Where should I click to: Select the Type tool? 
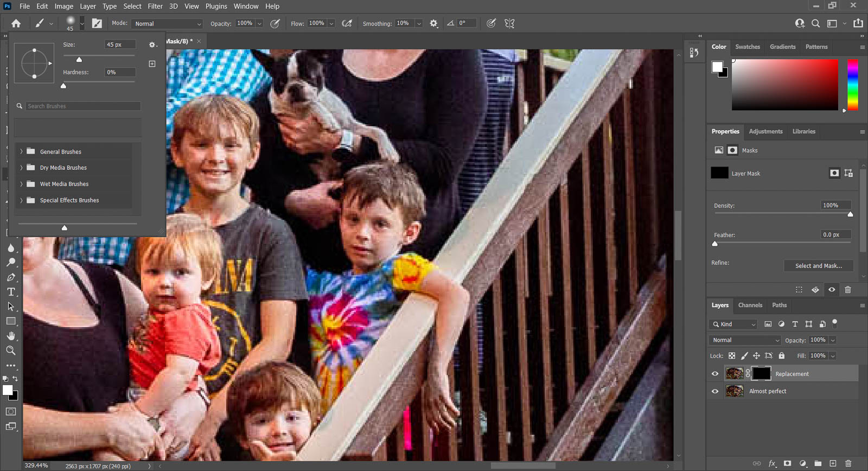click(x=11, y=292)
